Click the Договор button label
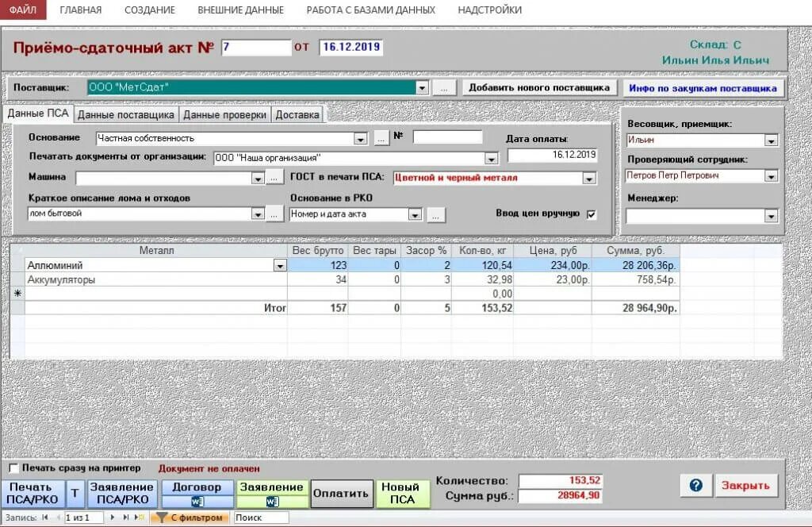 (x=197, y=487)
